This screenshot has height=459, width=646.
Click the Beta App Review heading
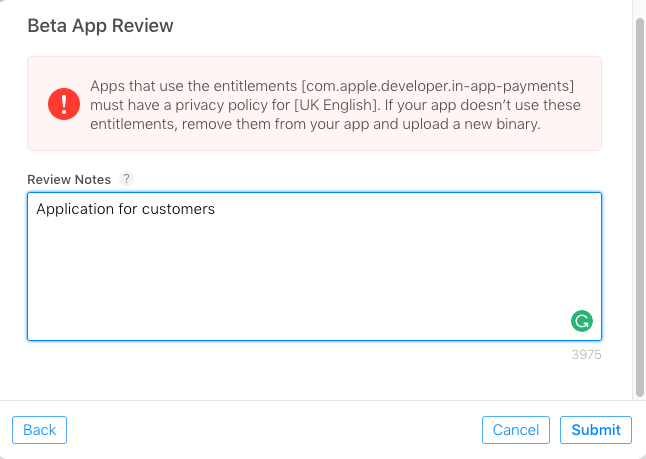pos(100,26)
